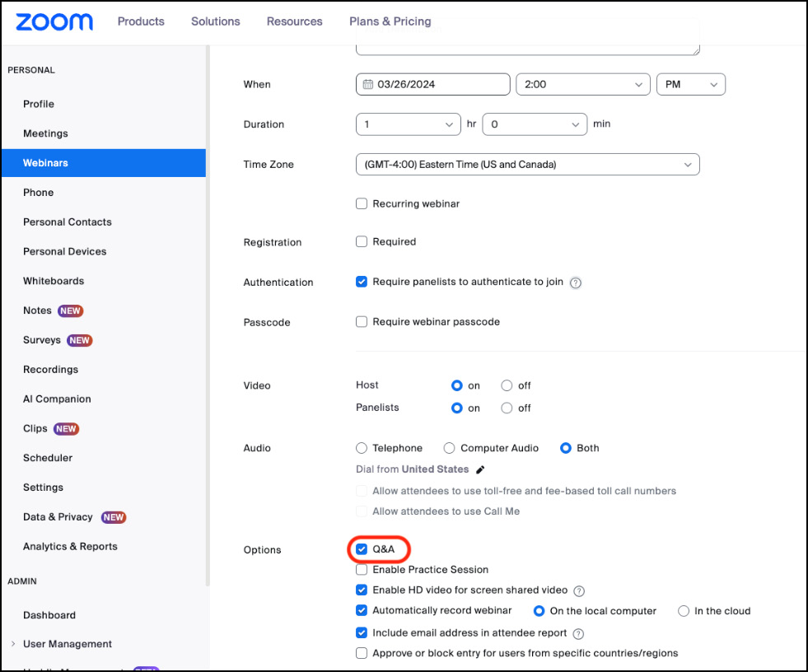This screenshot has height=672, width=808.
Task: Click pencil icon to edit dial-in country
Action: coord(480,469)
